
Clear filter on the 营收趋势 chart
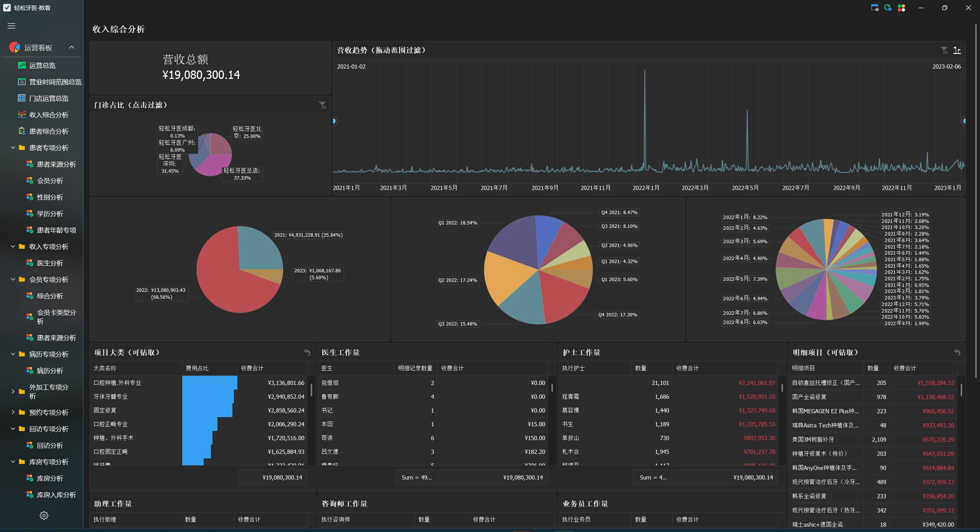(944, 50)
